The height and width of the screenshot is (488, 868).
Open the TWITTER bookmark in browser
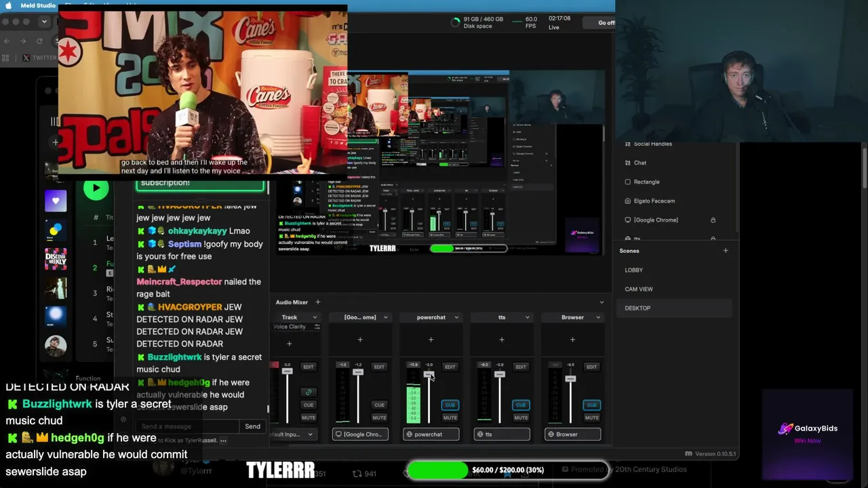(39, 58)
